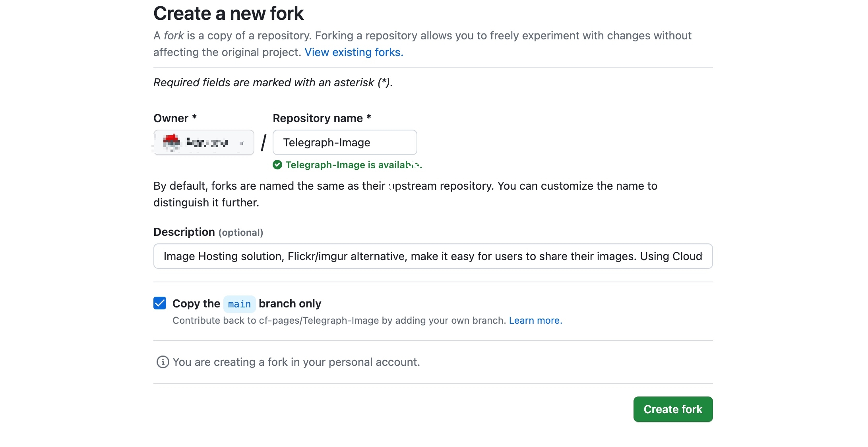Click the green availability checkmark icon
The image size is (868, 447).
277,165
